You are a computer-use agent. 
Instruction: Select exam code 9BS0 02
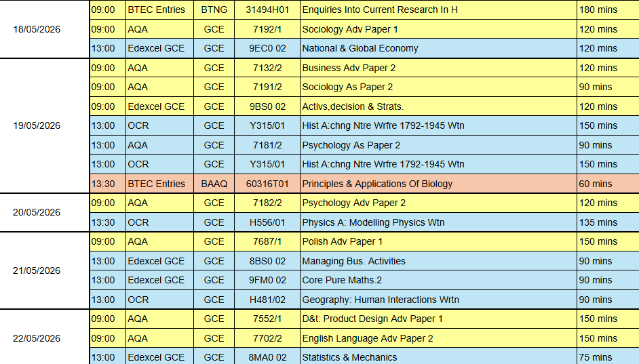[267, 106]
